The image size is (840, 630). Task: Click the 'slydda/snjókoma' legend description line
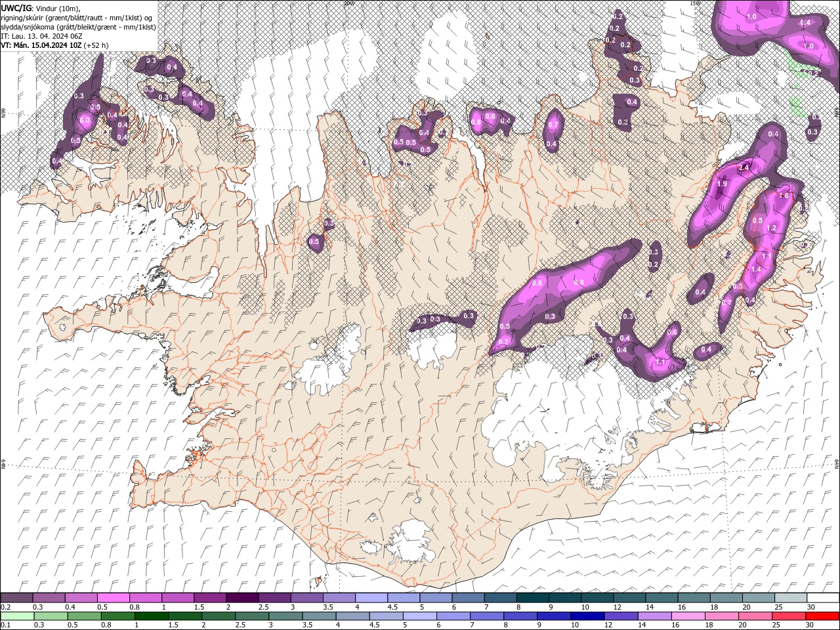click(78, 27)
